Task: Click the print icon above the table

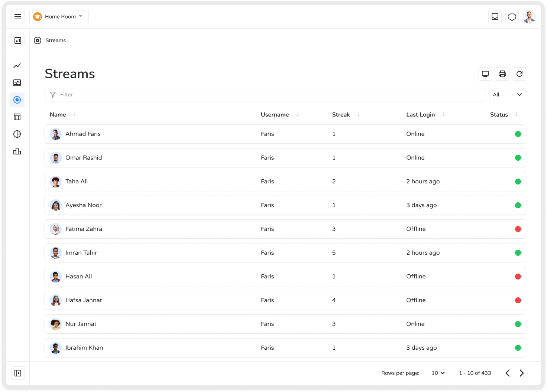Action: (502, 74)
